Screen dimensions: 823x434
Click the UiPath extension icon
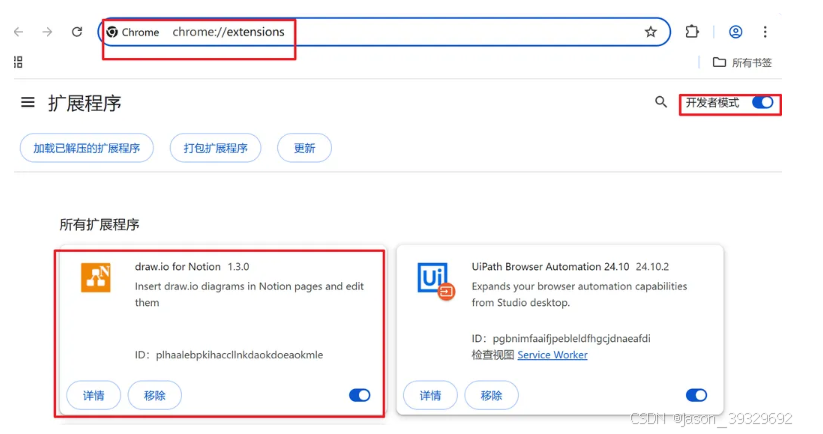[436, 281]
